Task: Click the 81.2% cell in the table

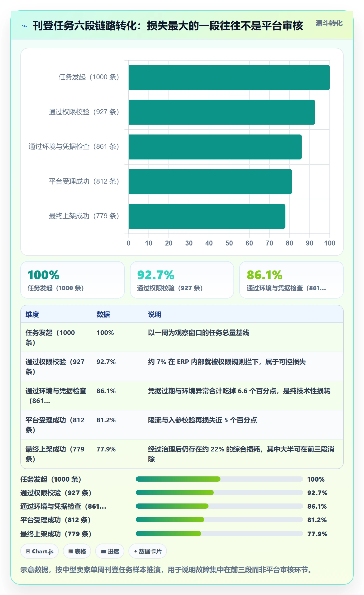Action: click(x=106, y=420)
